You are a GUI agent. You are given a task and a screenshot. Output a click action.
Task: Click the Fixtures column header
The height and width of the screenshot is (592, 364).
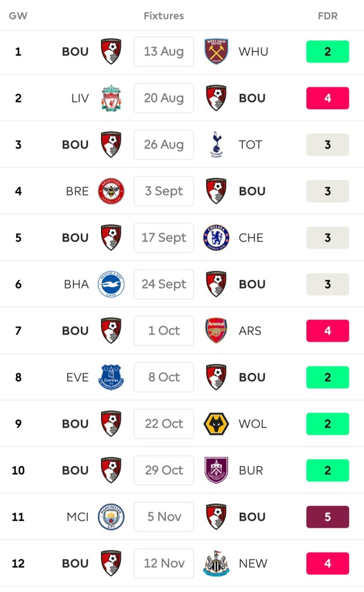pos(164,16)
